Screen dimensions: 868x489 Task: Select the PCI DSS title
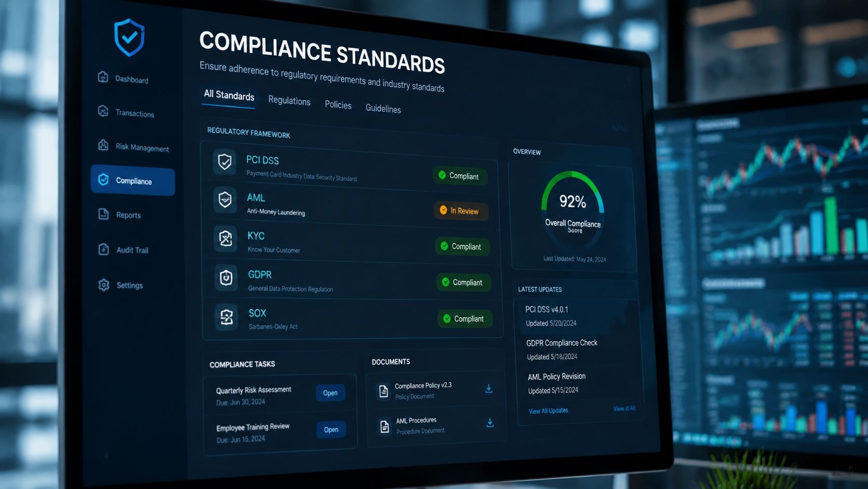point(262,160)
